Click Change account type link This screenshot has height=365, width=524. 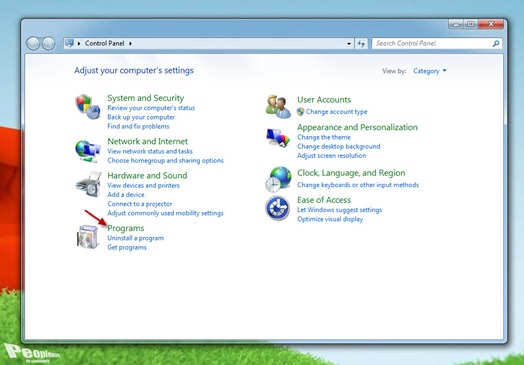point(337,112)
